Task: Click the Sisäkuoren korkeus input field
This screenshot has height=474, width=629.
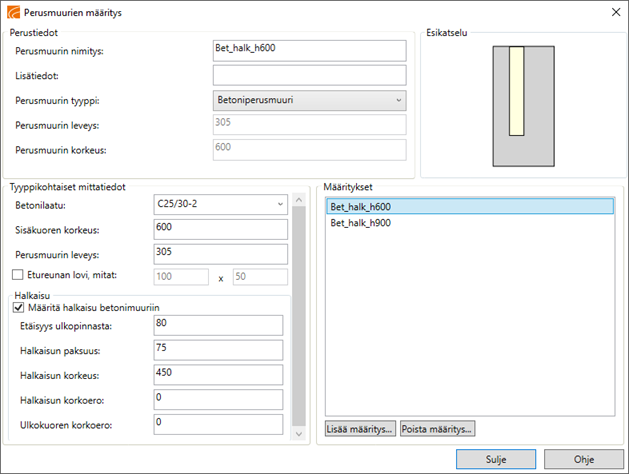Action: pyautogui.click(x=219, y=228)
